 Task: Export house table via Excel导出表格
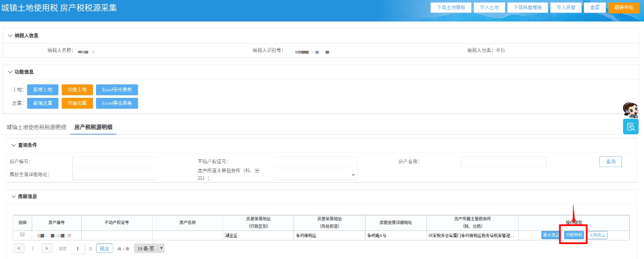(x=117, y=103)
